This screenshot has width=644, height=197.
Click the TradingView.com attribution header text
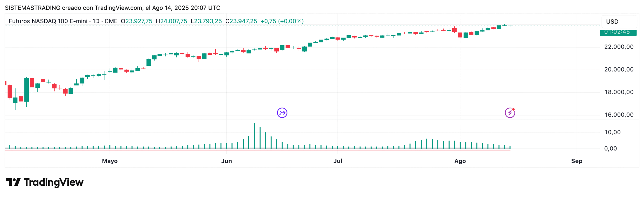coord(112,8)
